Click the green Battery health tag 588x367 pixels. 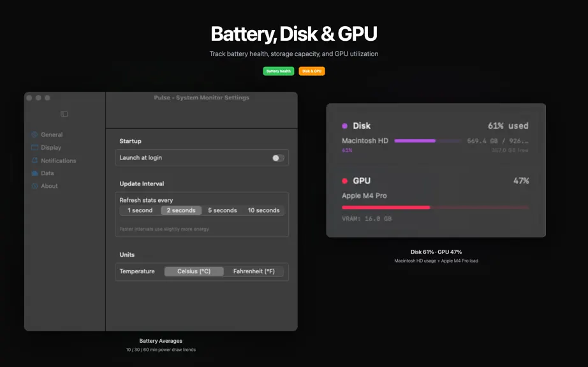click(x=279, y=71)
